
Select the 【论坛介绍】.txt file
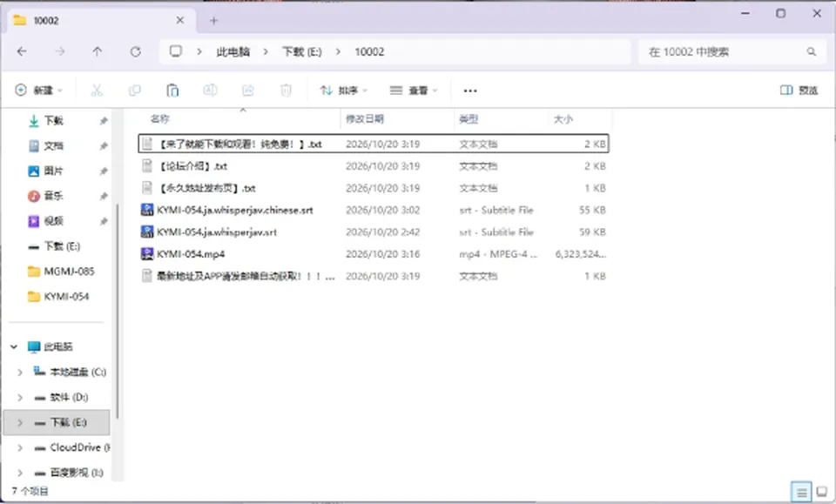click(x=374, y=166)
